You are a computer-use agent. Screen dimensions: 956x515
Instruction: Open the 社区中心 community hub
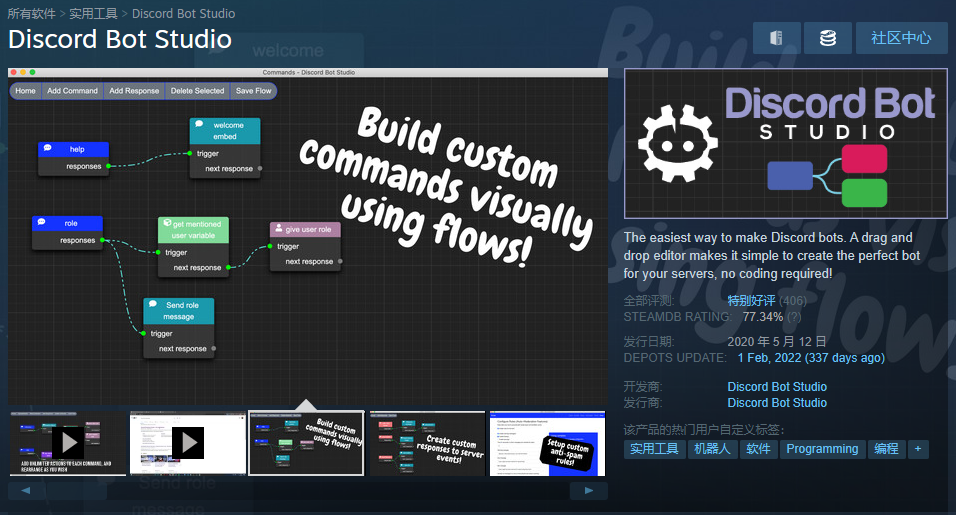coord(901,38)
